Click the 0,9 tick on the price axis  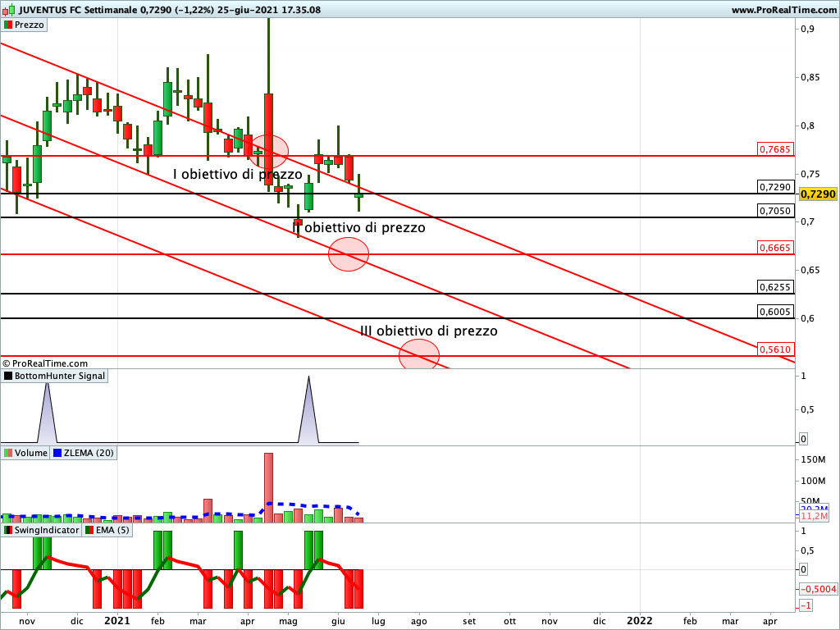pyautogui.click(x=807, y=29)
